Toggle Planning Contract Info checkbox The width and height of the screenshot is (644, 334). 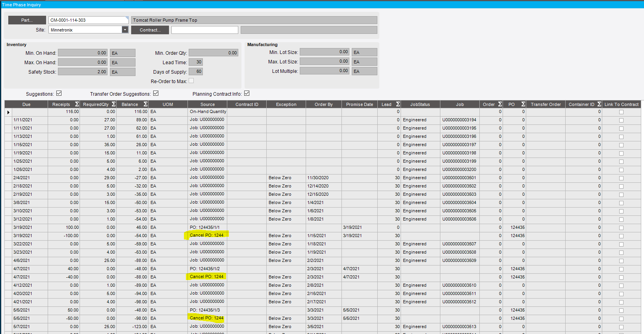click(247, 93)
